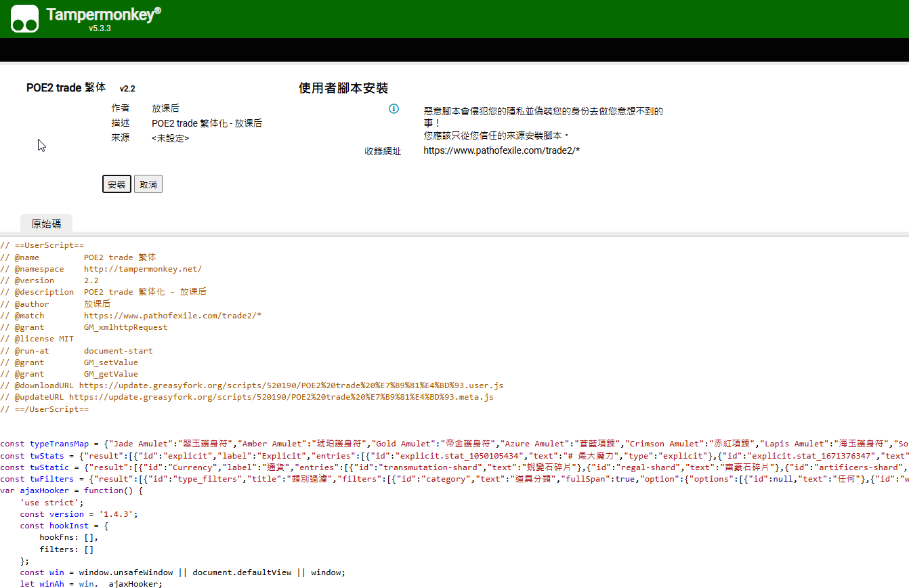Select the 來源 label
909x588 pixels.
[x=121, y=138]
